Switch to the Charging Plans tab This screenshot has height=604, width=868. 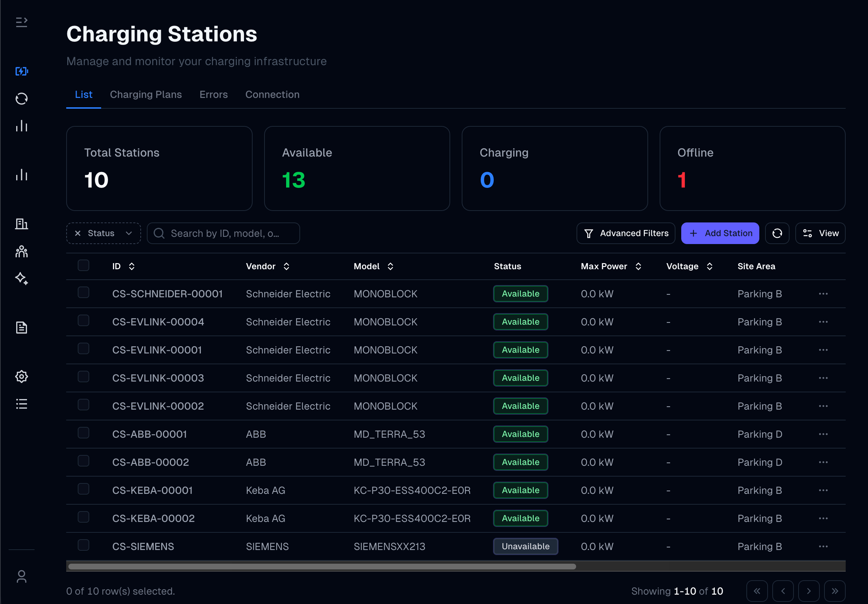tap(146, 95)
